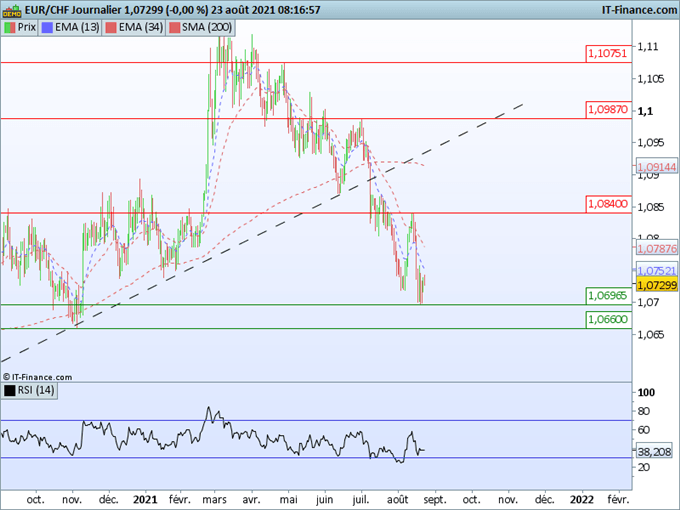The image size is (680, 510).
Task: Click the Prix legend button
Action: tap(20, 28)
